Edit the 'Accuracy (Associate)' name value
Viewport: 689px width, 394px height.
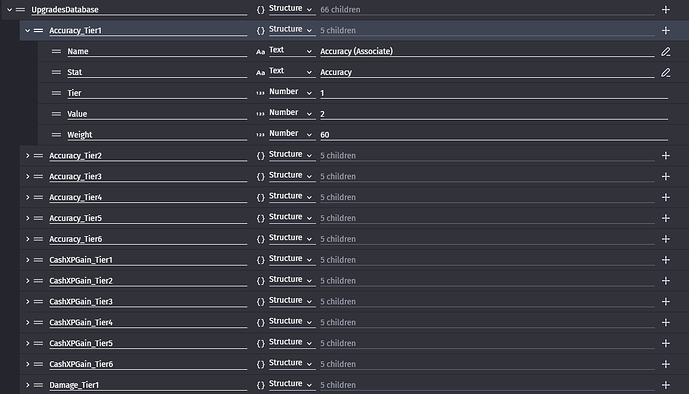(487, 51)
